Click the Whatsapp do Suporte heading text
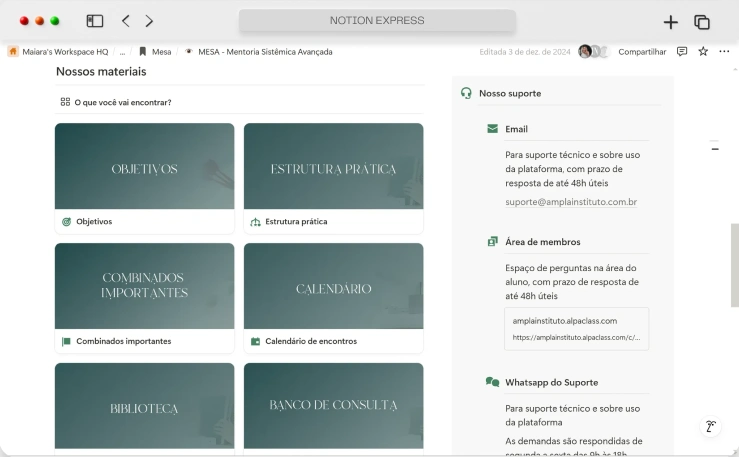 click(x=551, y=383)
